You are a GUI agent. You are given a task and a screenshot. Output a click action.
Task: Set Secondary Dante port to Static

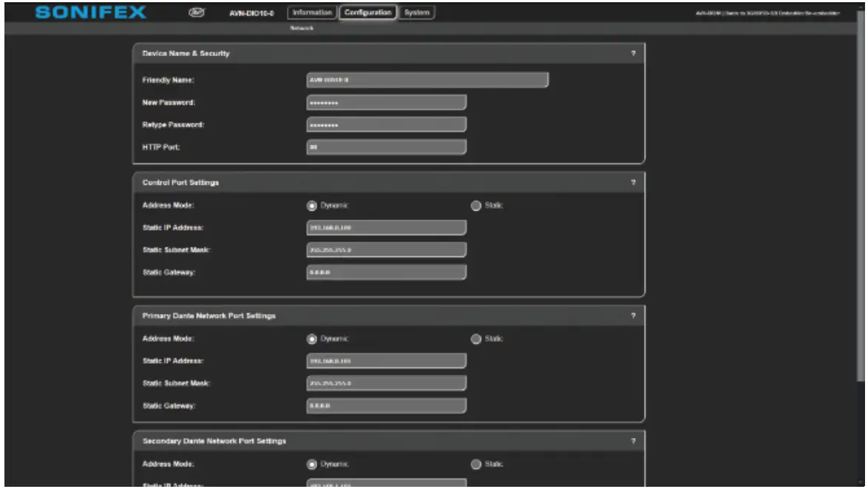point(475,465)
